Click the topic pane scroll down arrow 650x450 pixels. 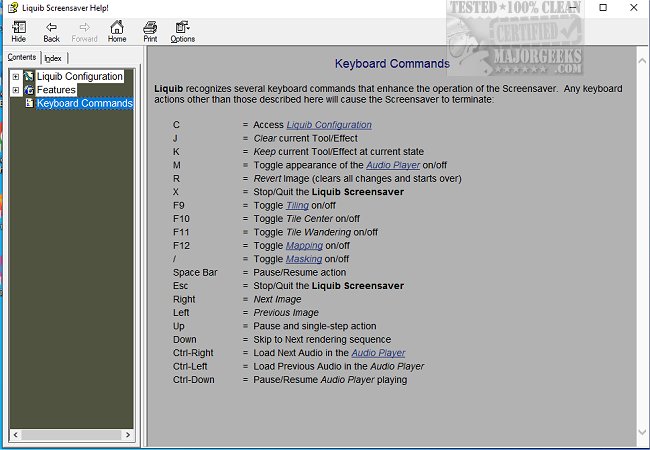[642, 432]
